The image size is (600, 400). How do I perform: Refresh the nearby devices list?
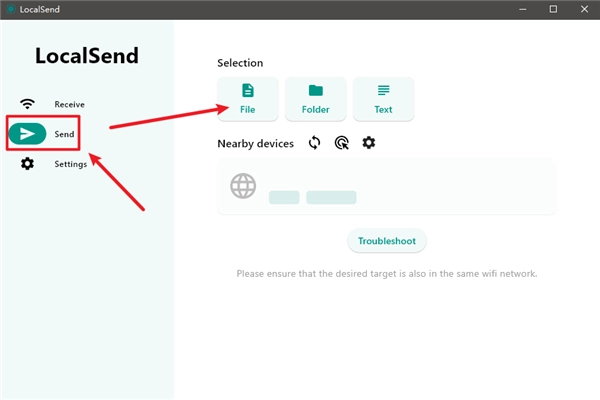314,143
